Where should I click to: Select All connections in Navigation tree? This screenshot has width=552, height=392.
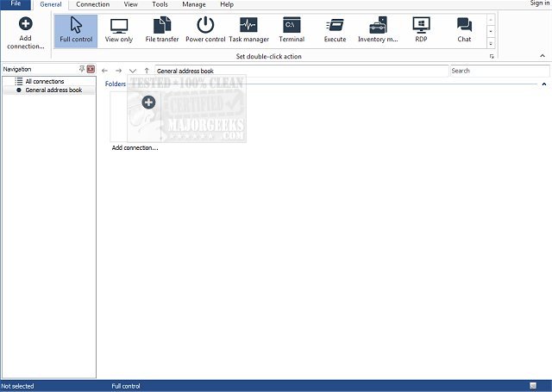44,81
